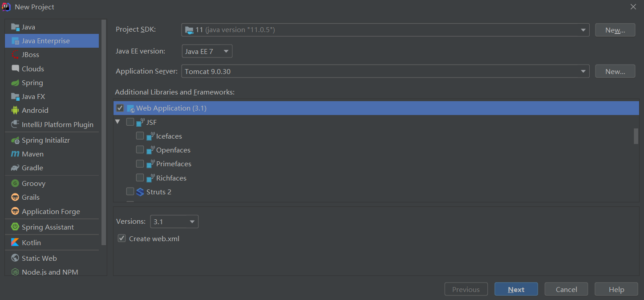The height and width of the screenshot is (300, 644).
Task: Select the Kotlin K icon
Action: point(15,243)
